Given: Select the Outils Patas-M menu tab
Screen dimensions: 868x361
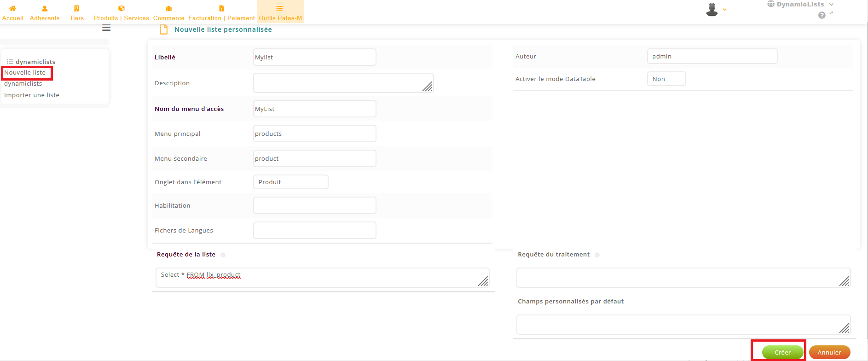Looking at the screenshot, I should pyautogui.click(x=280, y=12).
